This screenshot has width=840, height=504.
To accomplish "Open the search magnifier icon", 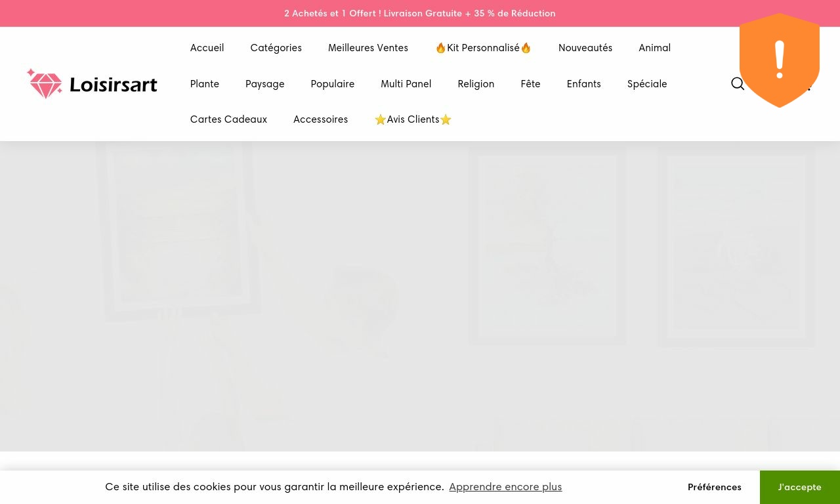I will coord(738,83).
